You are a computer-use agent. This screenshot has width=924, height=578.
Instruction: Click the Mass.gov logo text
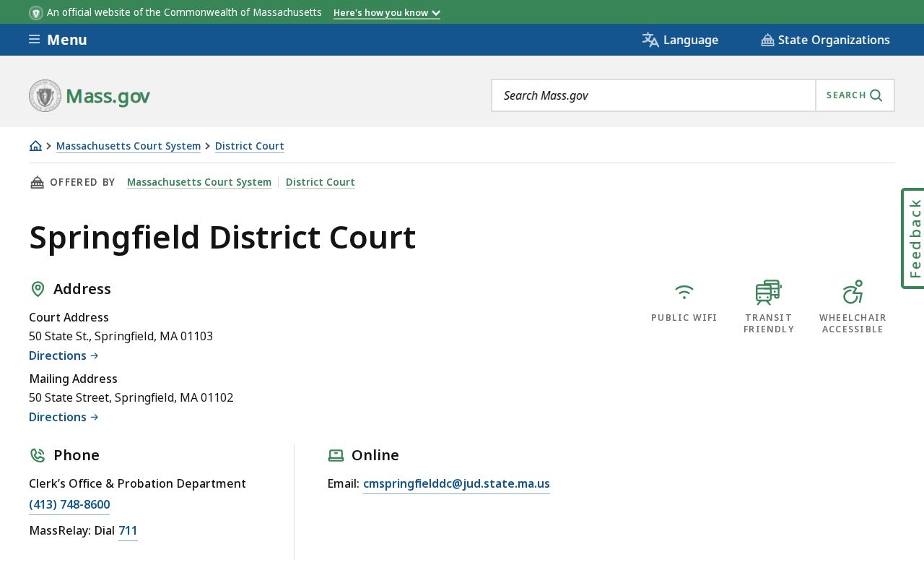[x=108, y=95]
